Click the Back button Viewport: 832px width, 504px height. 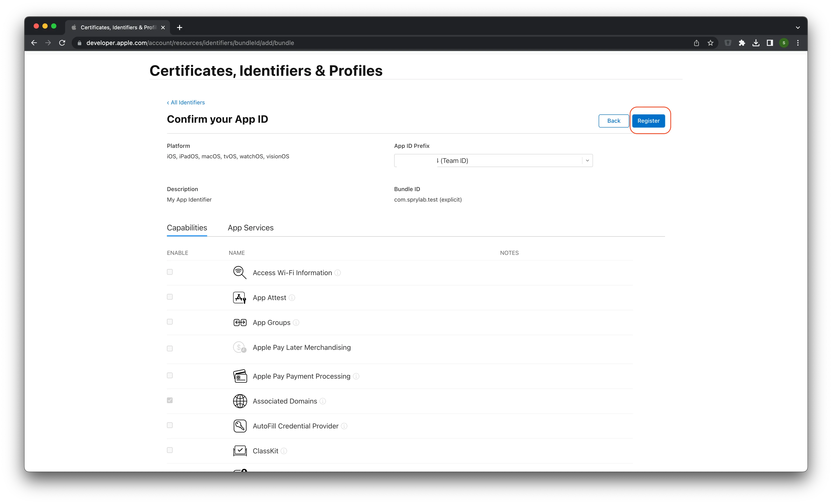pyautogui.click(x=613, y=121)
